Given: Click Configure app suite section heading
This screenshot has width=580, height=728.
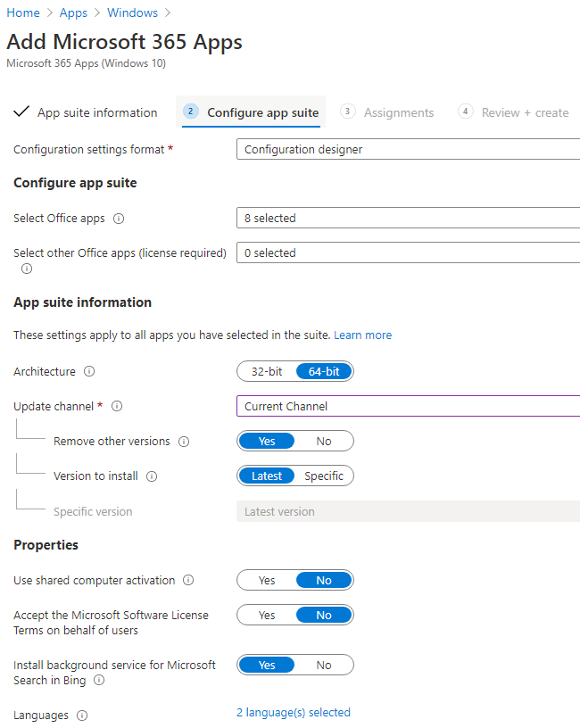Looking at the screenshot, I should pos(75,183).
